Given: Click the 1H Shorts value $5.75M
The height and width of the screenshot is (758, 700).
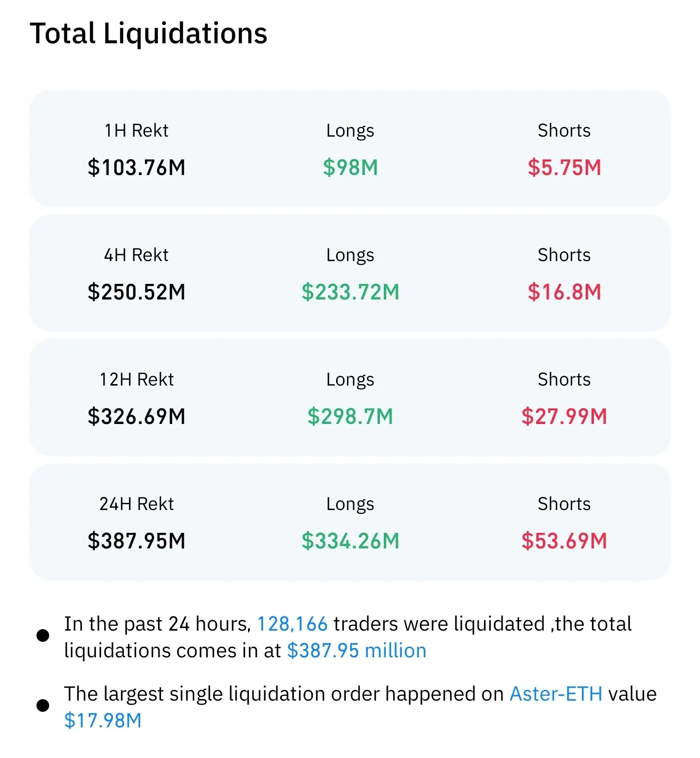Looking at the screenshot, I should (x=564, y=168).
